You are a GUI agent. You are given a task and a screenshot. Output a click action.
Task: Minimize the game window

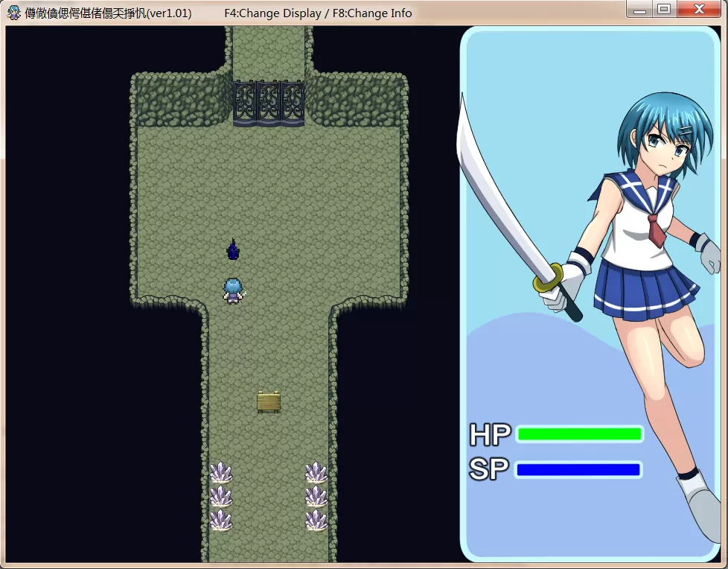click(x=639, y=9)
